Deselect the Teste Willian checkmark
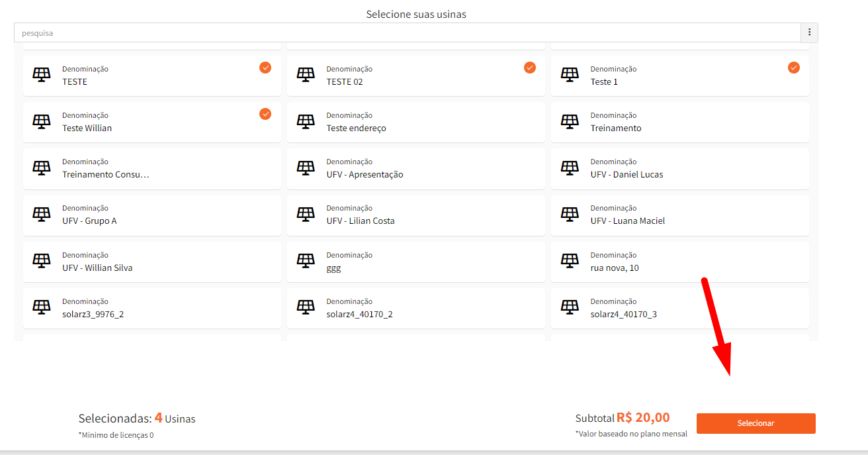 265,114
